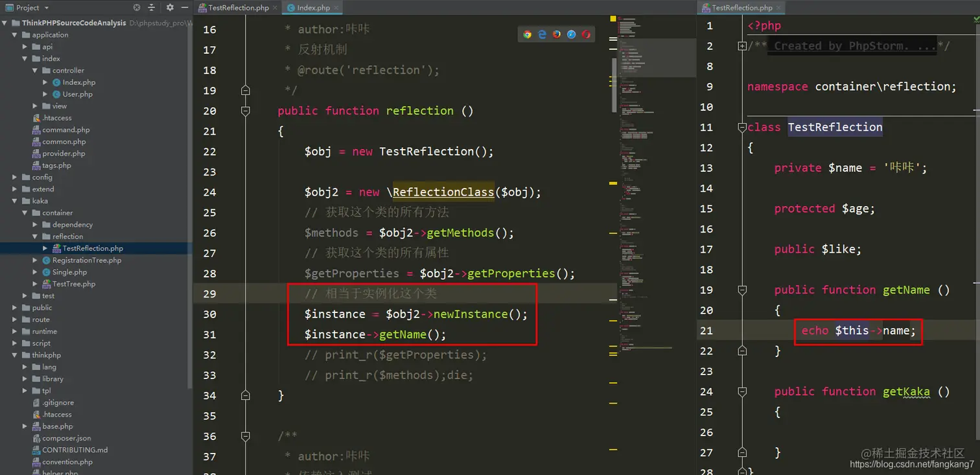The height and width of the screenshot is (475, 980).
Task: Close the left TestReflection.php tab
Action: [x=275, y=8]
